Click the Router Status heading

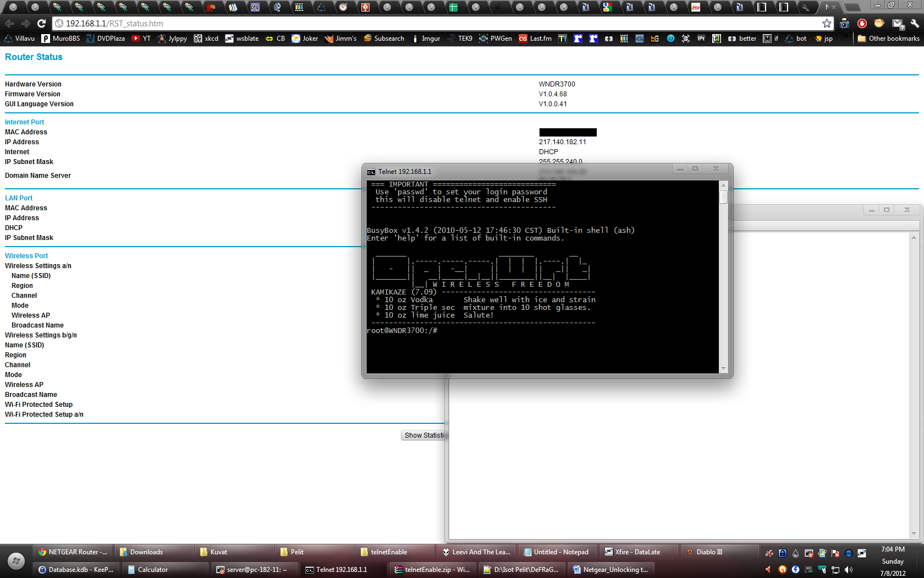point(34,57)
